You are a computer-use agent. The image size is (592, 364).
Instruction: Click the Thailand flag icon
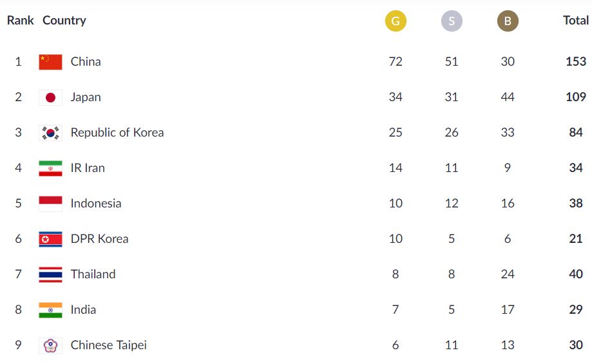[51, 274]
